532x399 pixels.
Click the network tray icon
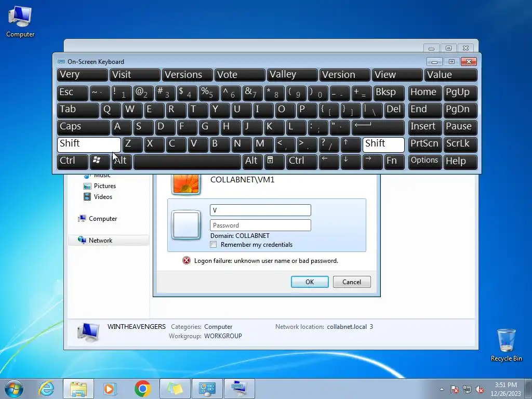pyautogui.click(x=467, y=389)
